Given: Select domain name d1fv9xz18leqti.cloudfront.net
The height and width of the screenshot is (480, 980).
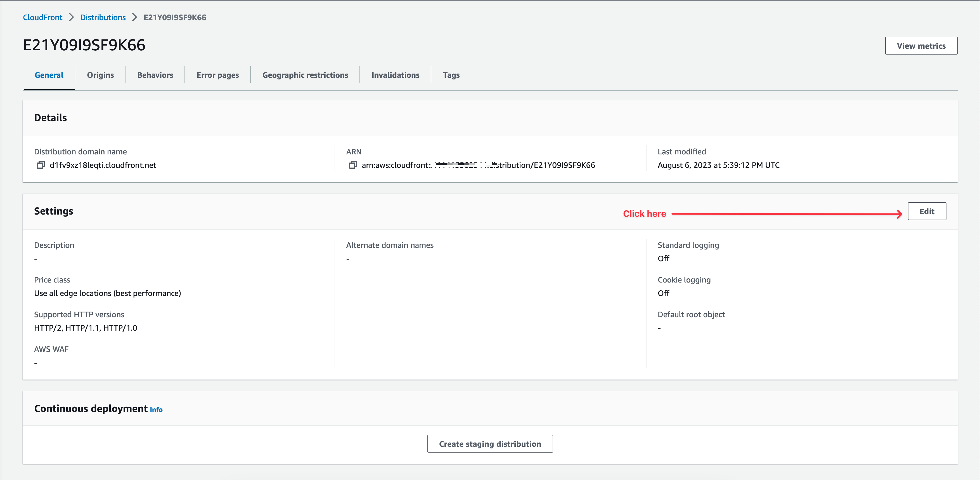Looking at the screenshot, I should [103, 165].
